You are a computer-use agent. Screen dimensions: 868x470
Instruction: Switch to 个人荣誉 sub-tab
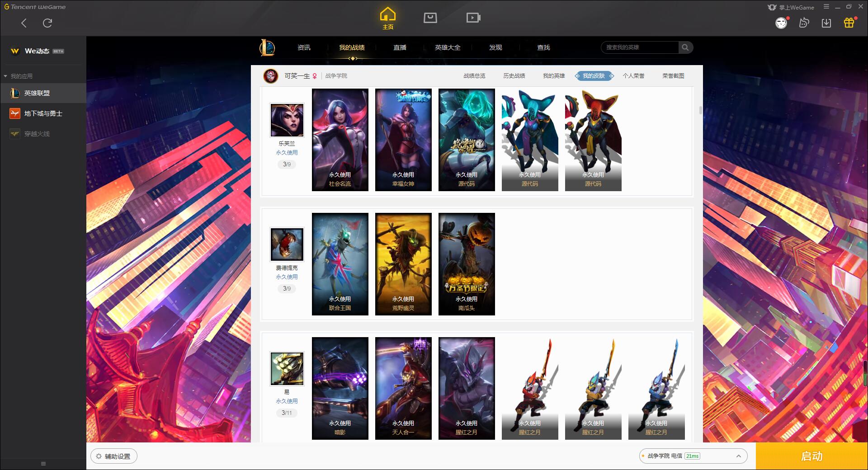click(x=633, y=76)
